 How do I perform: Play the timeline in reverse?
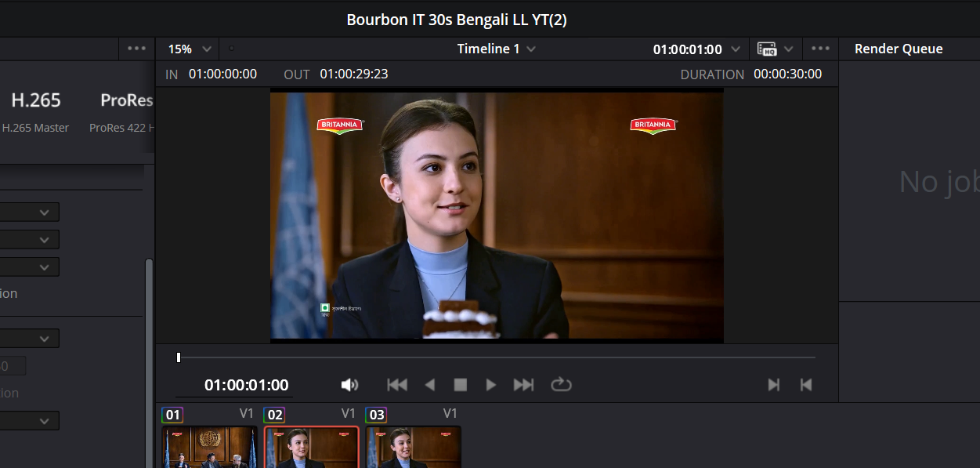[x=429, y=385]
